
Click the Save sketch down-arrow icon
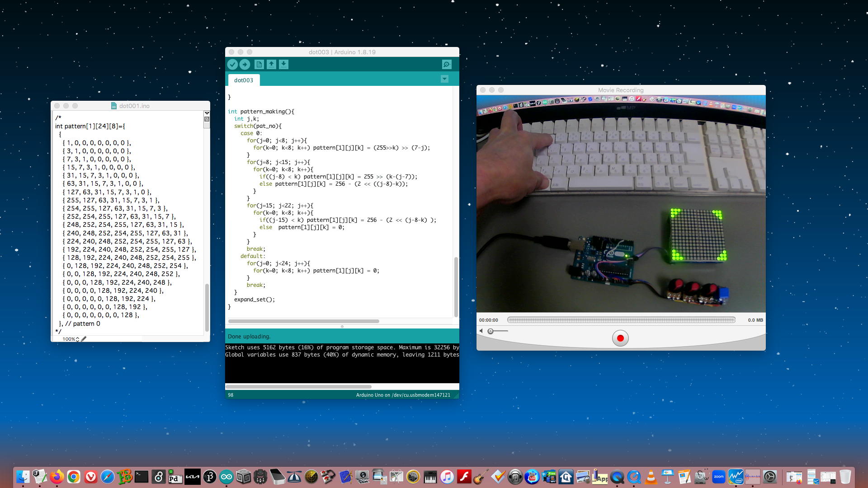click(x=283, y=65)
